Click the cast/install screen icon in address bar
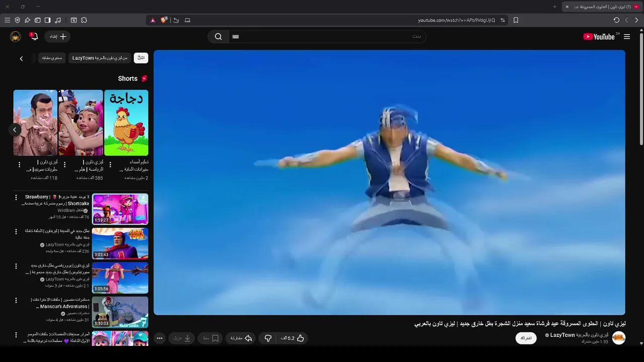644x362 pixels. pyautogui.click(x=188, y=20)
